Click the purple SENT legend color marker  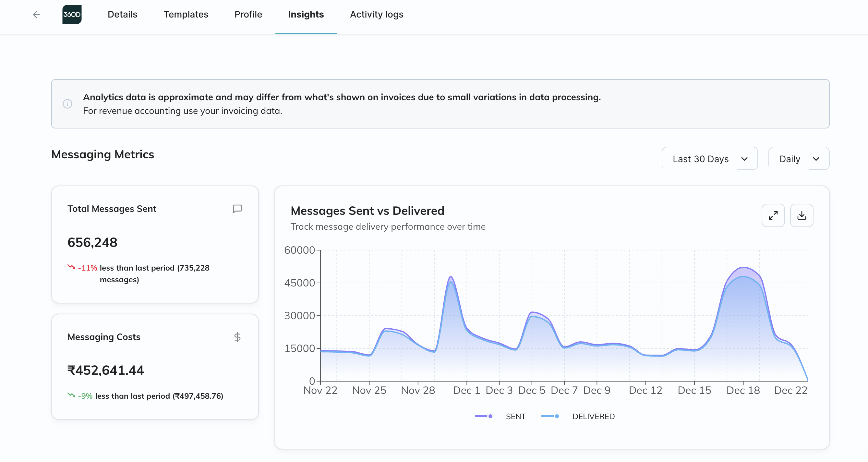tap(484, 417)
